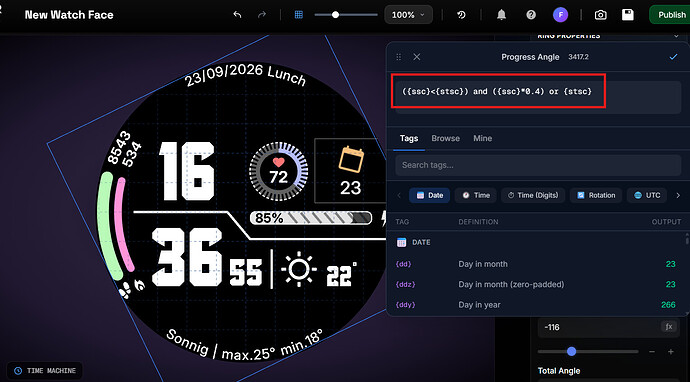Image resolution: width=690 pixels, height=382 pixels.
Task: Insert the {ddy} tag
Action: 405,305
